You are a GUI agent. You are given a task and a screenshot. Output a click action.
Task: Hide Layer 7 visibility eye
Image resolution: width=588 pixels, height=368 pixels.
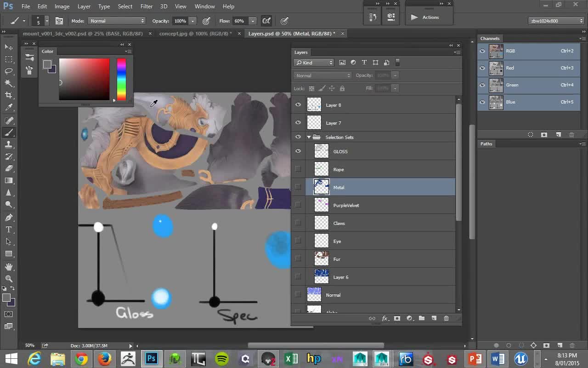click(x=298, y=123)
